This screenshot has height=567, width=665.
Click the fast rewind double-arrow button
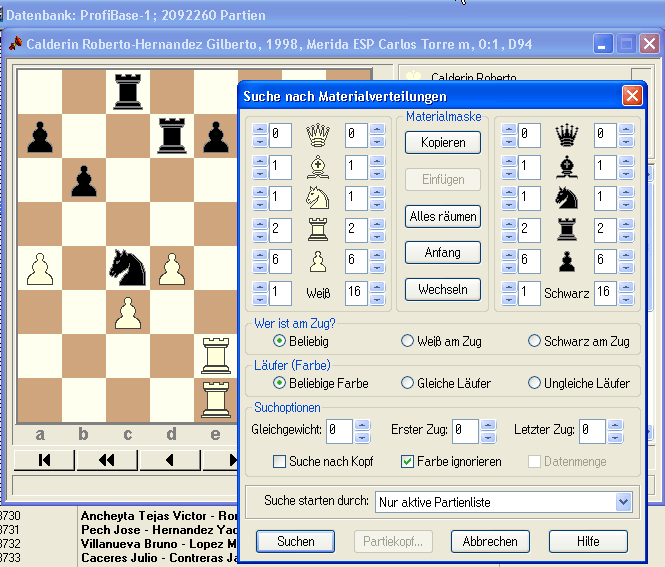(105, 460)
